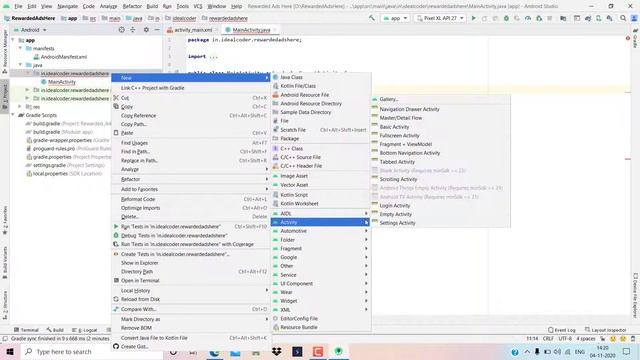Open project tree settings gear icon
Image resolution: width=640 pixels, height=360 pixels.
click(146, 30)
